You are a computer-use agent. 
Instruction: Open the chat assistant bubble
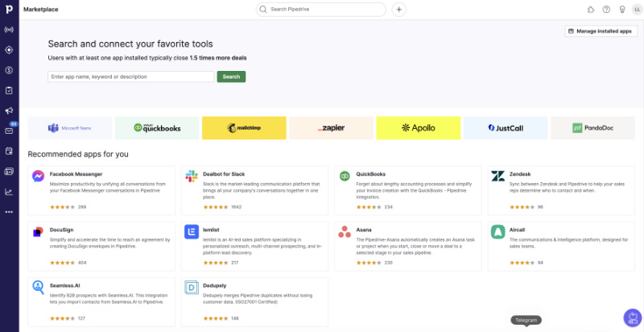pyautogui.click(x=632, y=317)
